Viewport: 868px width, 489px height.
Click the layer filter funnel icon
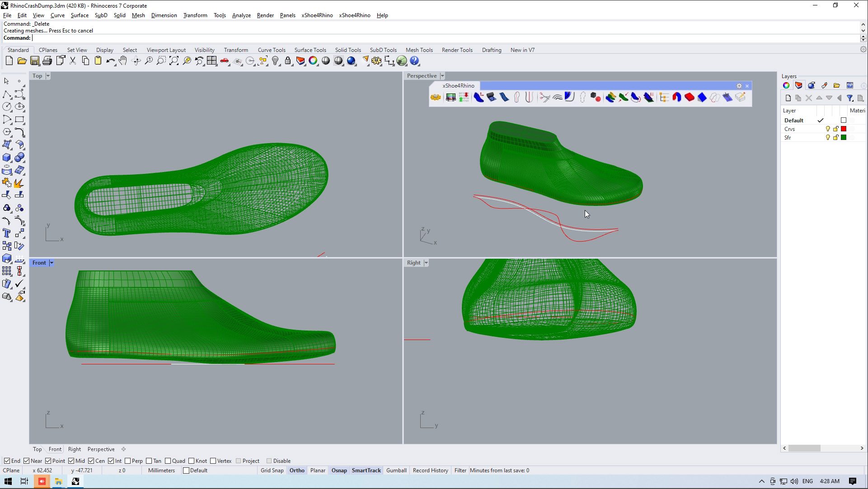(x=849, y=98)
